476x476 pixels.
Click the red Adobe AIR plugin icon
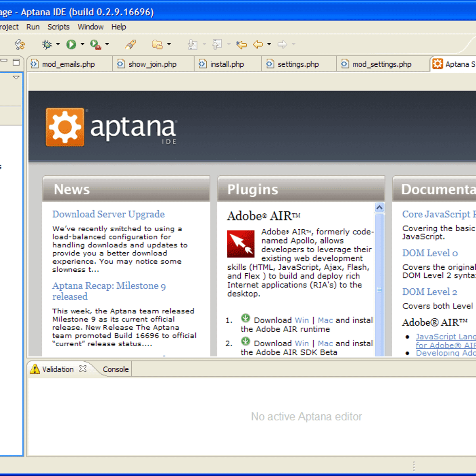pyautogui.click(x=241, y=244)
